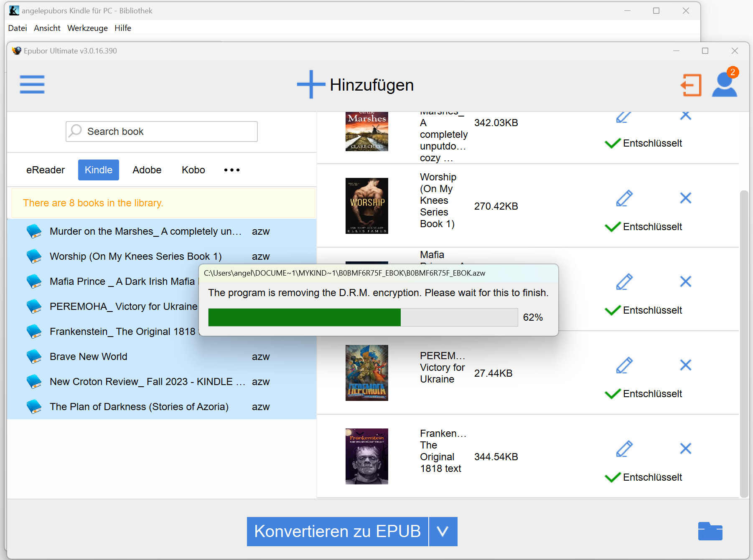Screen dimensions: 753x560
Task: Click book icon beside Worship library row
Action: [x=34, y=256]
